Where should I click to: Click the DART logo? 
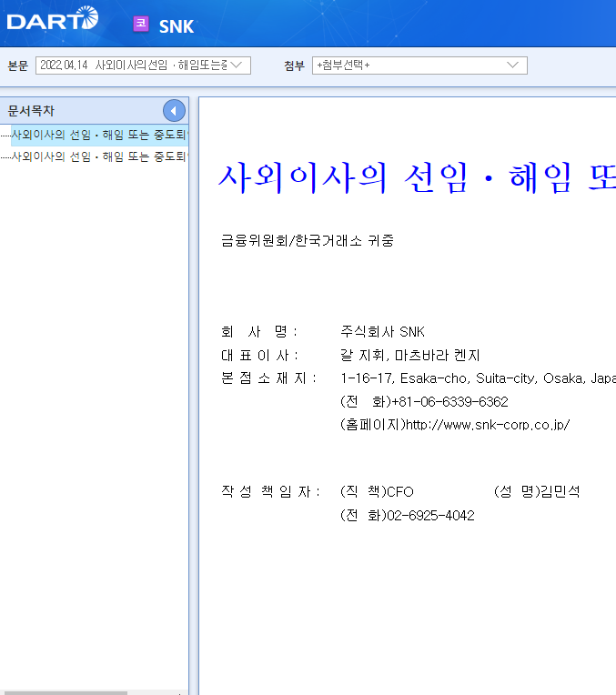(x=53, y=18)
